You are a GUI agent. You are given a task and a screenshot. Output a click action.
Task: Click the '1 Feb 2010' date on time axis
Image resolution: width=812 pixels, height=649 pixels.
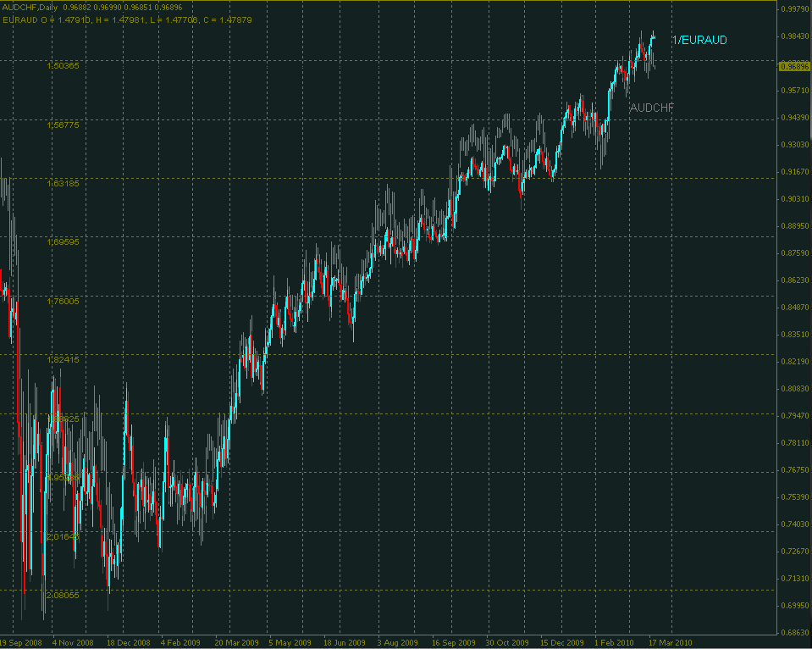(614, 643)
